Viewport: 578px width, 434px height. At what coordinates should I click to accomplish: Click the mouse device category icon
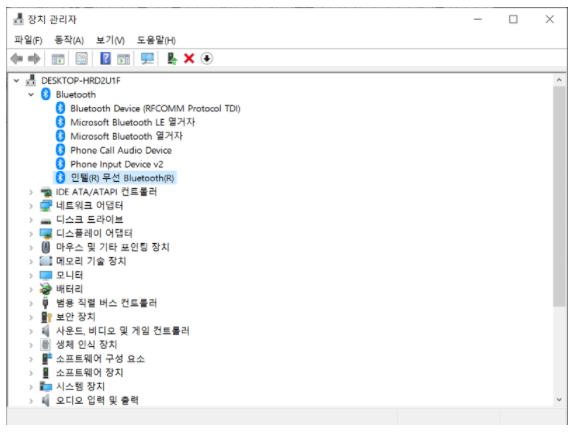coord(46,247)
